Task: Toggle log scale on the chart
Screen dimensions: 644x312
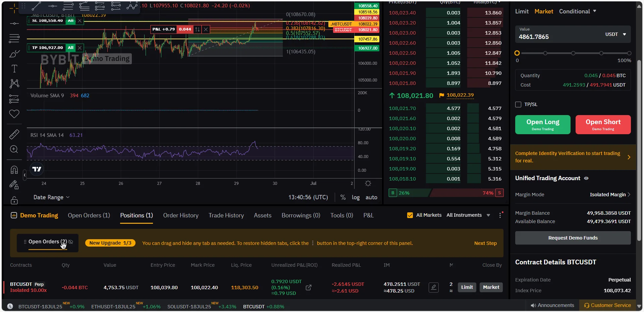Action: 356,197
